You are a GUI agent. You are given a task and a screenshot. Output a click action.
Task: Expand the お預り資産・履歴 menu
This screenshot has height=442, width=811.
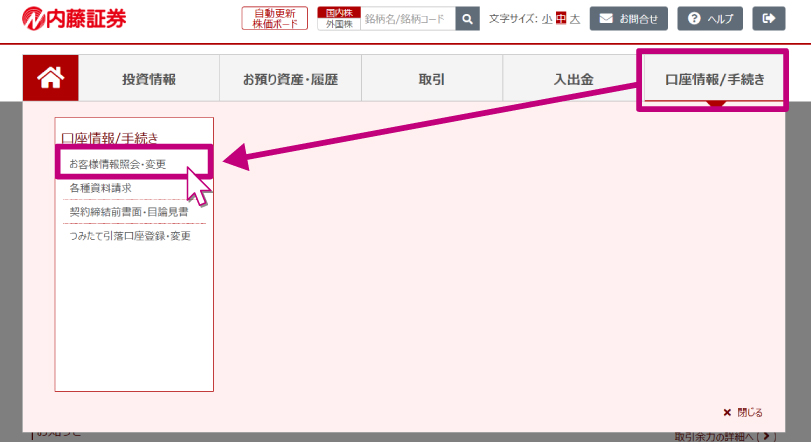pos(290,79)
